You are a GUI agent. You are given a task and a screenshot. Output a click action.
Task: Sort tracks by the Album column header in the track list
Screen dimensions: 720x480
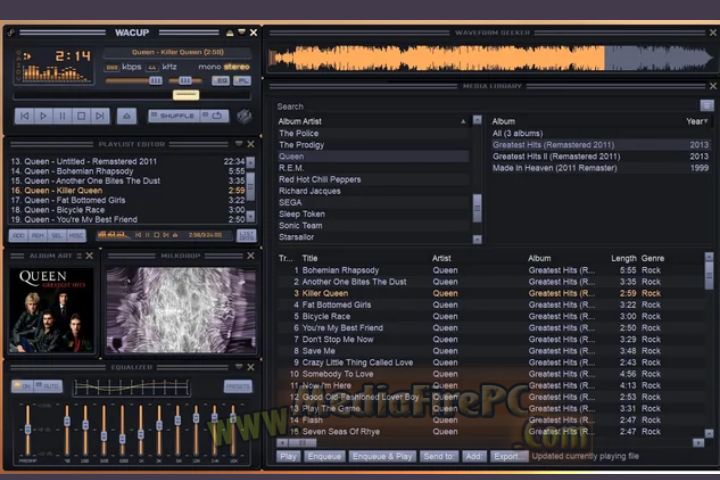click(539, 258)
